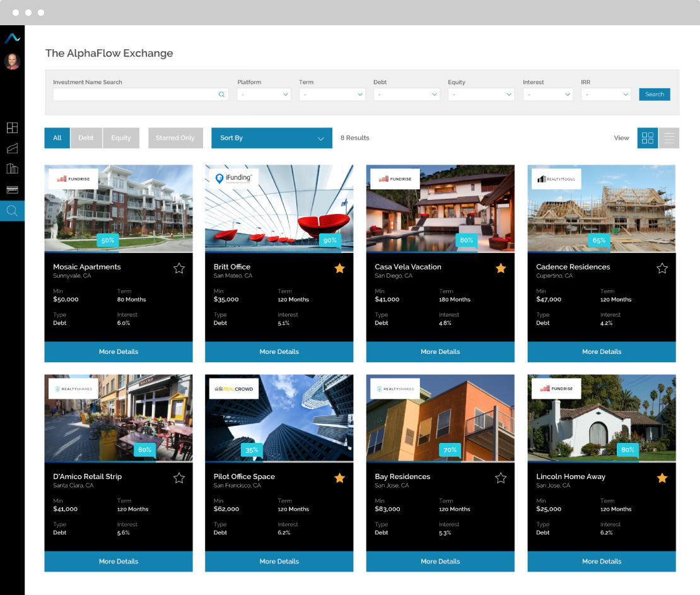Screen dimensions: 700x595
Task: Click the magnifier inside the search field
Action: click(x=221, y=93)
